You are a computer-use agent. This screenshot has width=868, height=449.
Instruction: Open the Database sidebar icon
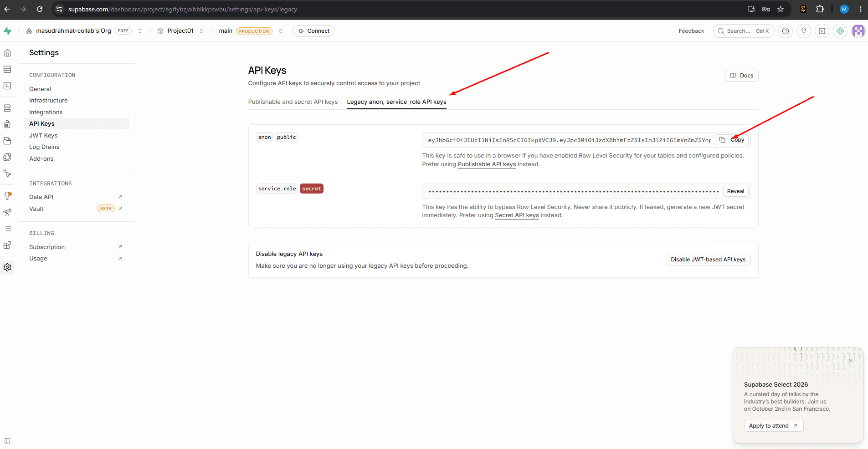click(7, 108)
